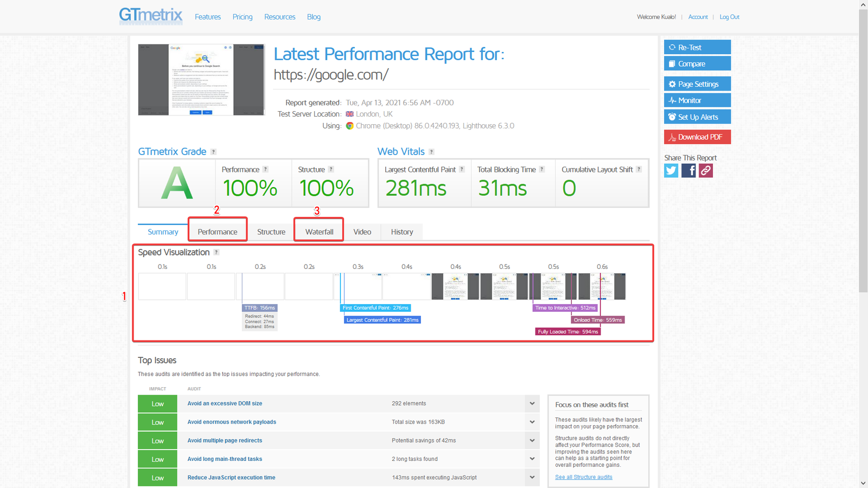Open Avoid long main-thread tasks link
The height and width of the screenshot is (488, 868).
pos(225,459)
